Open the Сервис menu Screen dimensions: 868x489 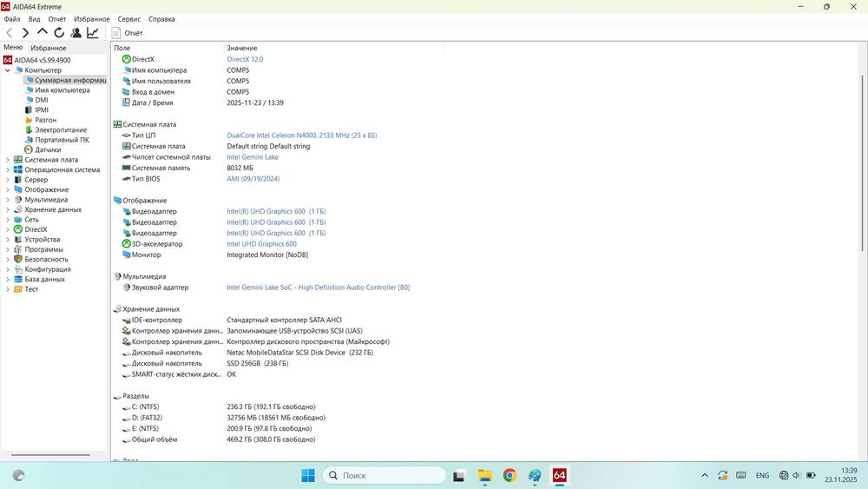tap(129, 19)
